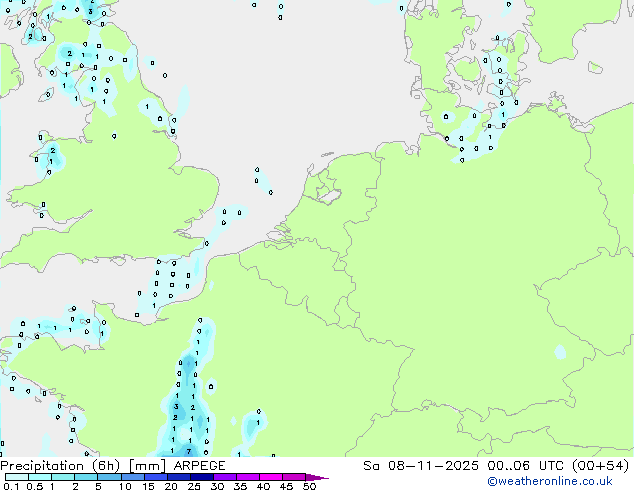The width and height of the screenshot is (634, 490).
Task: Click the '(00+54)' forecast offset text
Action: 600,466
